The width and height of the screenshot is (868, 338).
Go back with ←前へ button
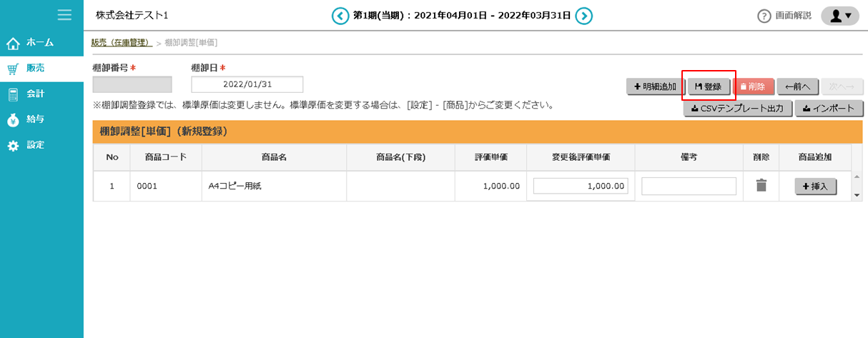click(x=797, y=86)
